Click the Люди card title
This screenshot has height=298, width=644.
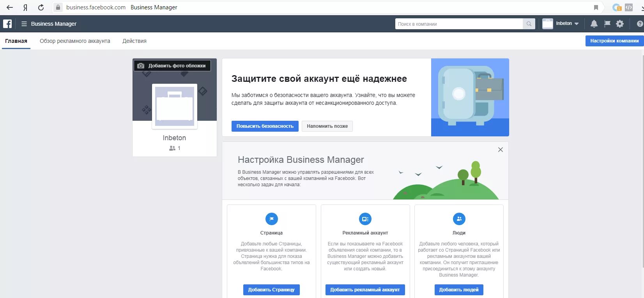point(459,233)
